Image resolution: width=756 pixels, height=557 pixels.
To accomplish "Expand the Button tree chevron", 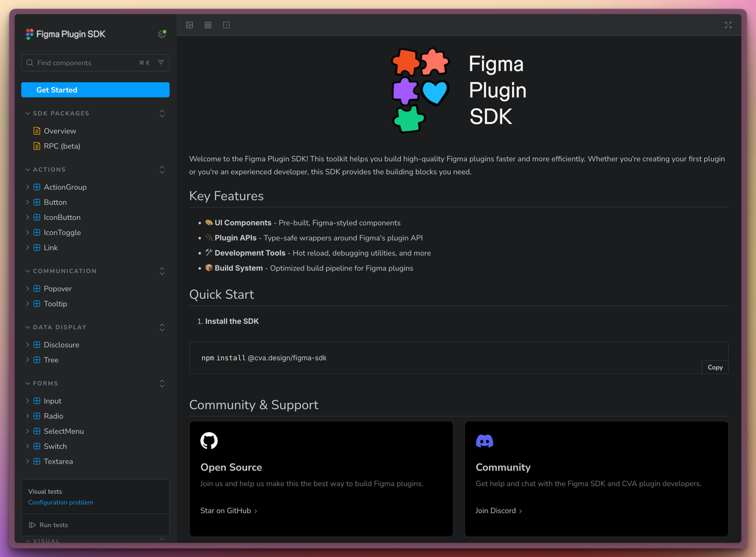I will 28,202.
